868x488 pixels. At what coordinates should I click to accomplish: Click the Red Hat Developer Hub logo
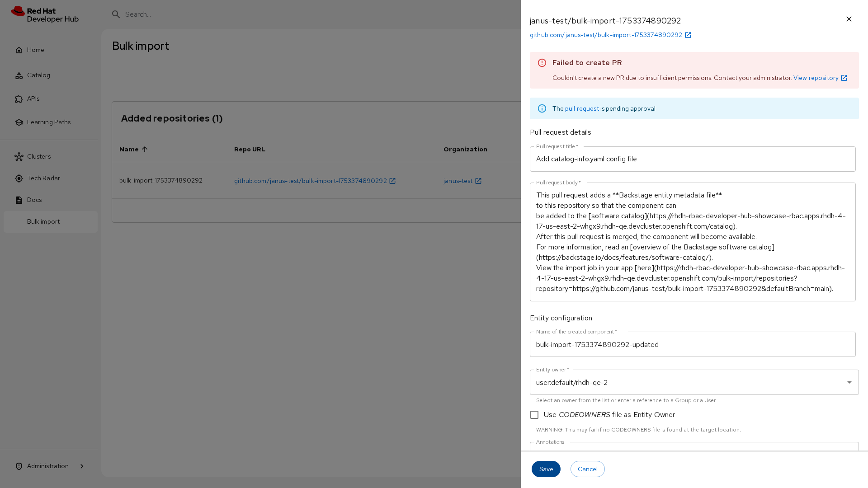(45, 14)
